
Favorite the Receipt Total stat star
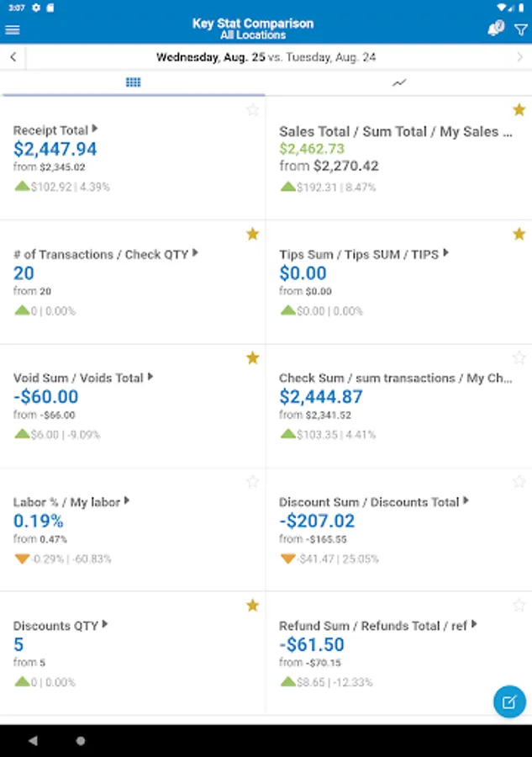253,110
